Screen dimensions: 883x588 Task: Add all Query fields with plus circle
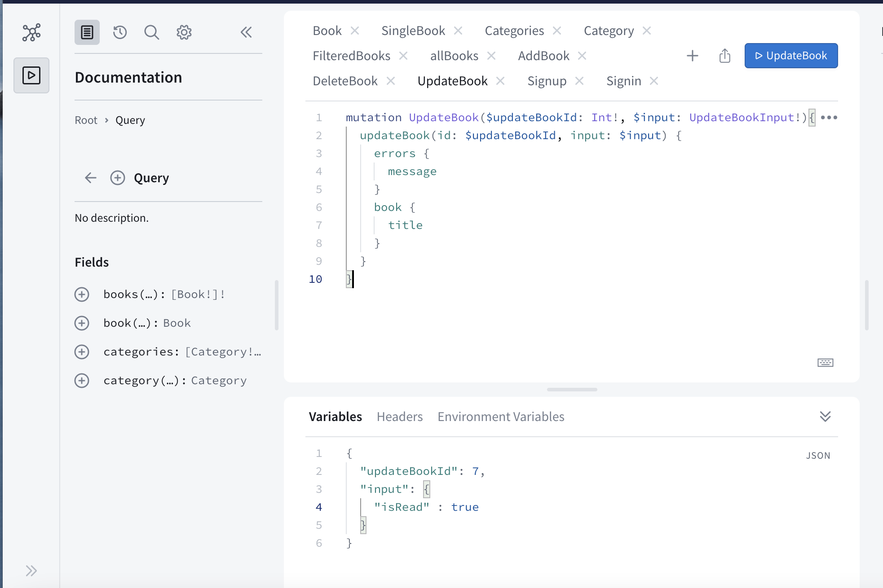(118, 178)
